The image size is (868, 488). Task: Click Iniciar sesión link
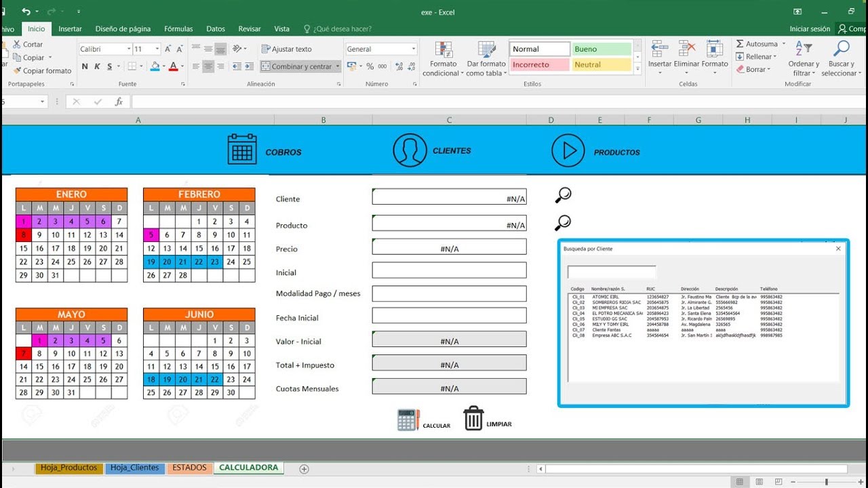coord(810,29)
